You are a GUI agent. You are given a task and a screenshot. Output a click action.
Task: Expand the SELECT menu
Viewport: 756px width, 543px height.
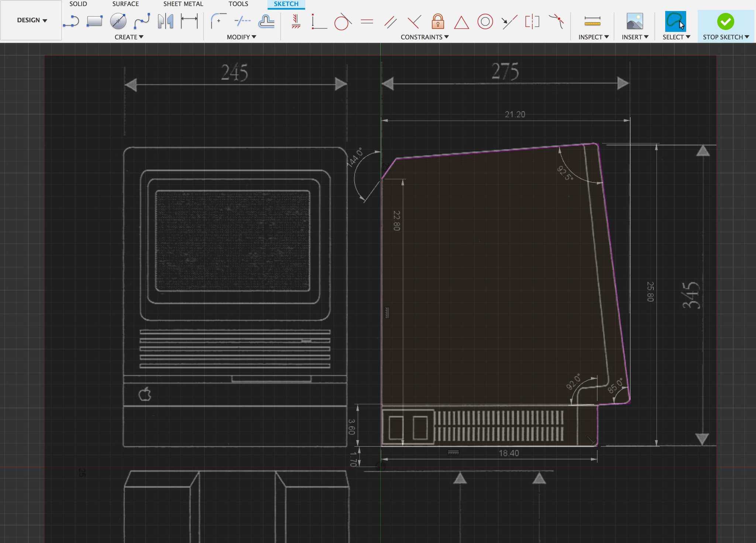(x=676, y=37)
